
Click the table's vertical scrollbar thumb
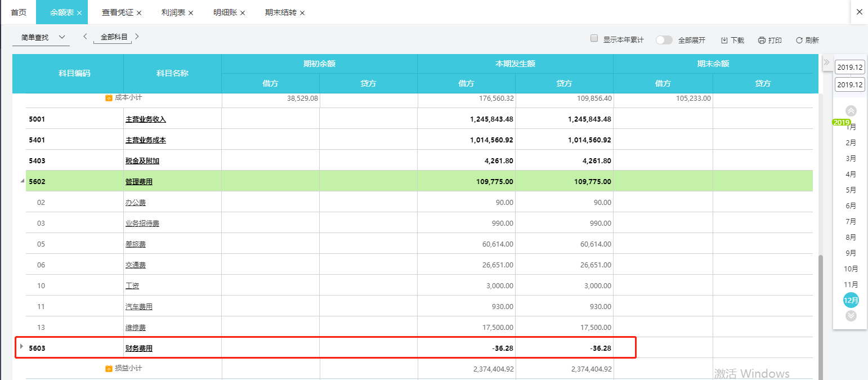point(820,316)
